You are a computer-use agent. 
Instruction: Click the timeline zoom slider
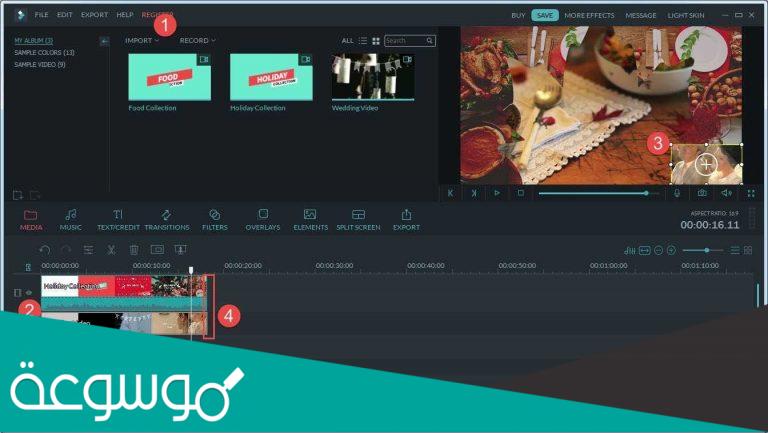702,250
